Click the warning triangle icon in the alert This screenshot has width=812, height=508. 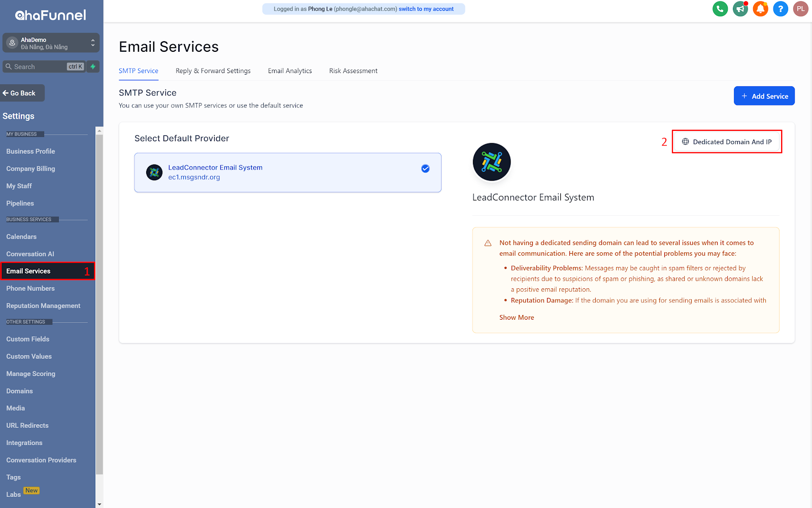[488, 243]
